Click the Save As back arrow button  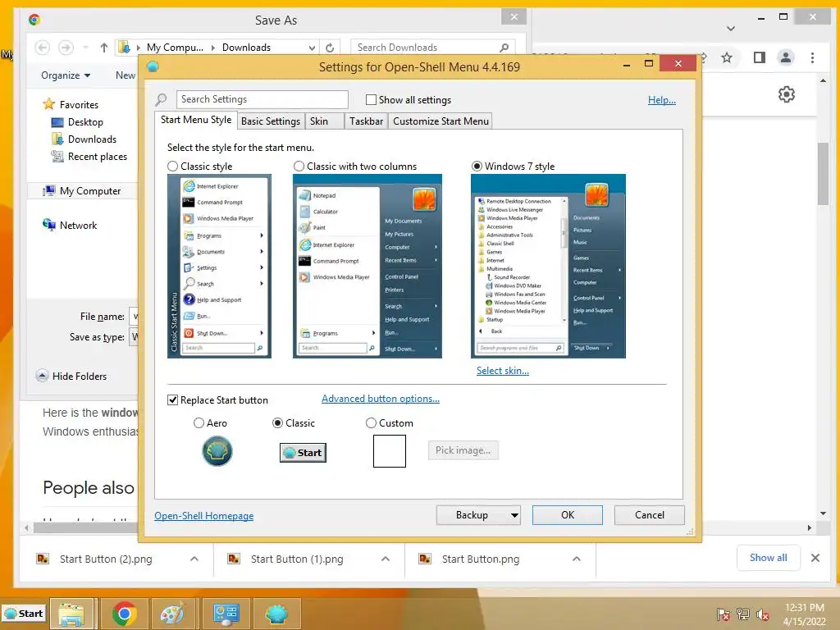coord(43,48)
